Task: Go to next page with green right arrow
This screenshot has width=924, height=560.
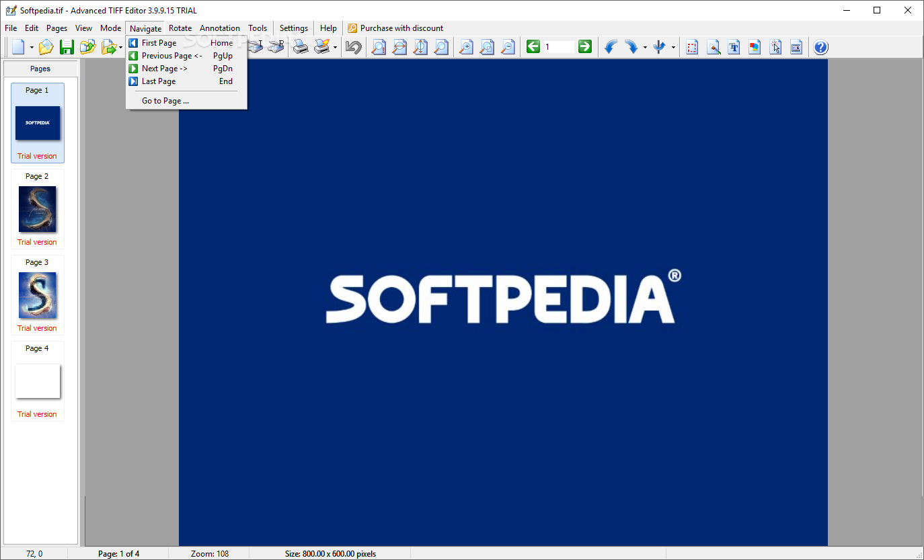Action: [585, 46]
